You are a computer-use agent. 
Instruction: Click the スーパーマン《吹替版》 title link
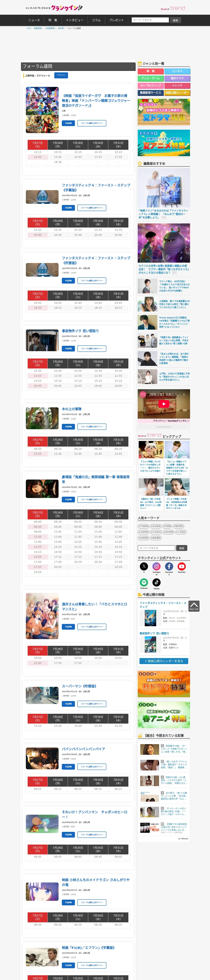(x=79, y=686)
